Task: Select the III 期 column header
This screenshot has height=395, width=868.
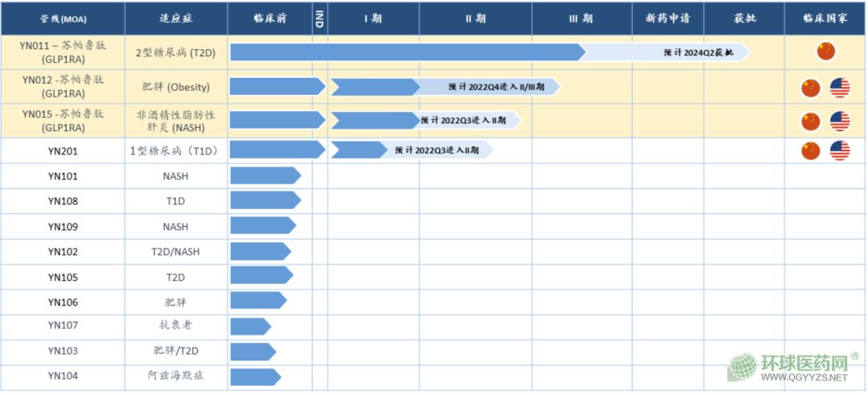Action: 580,19
